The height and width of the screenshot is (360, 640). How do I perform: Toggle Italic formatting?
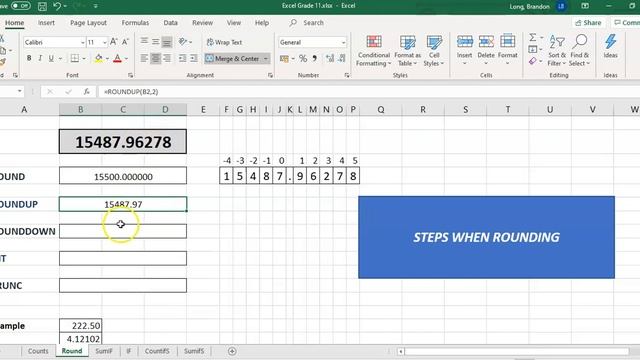click(x=40, y=58)
